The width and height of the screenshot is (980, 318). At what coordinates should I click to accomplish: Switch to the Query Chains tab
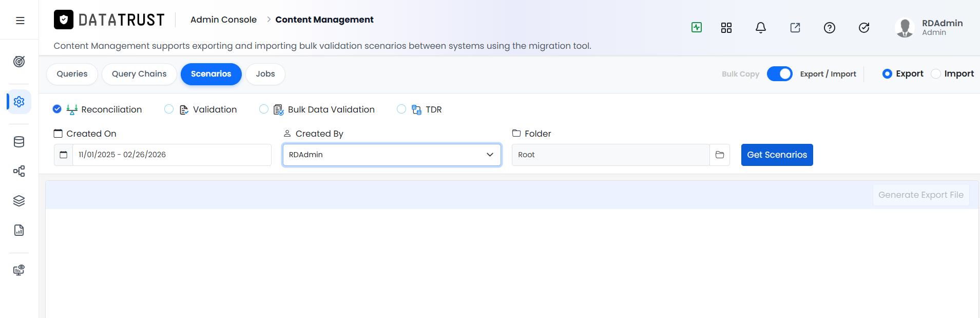(139, 74)
